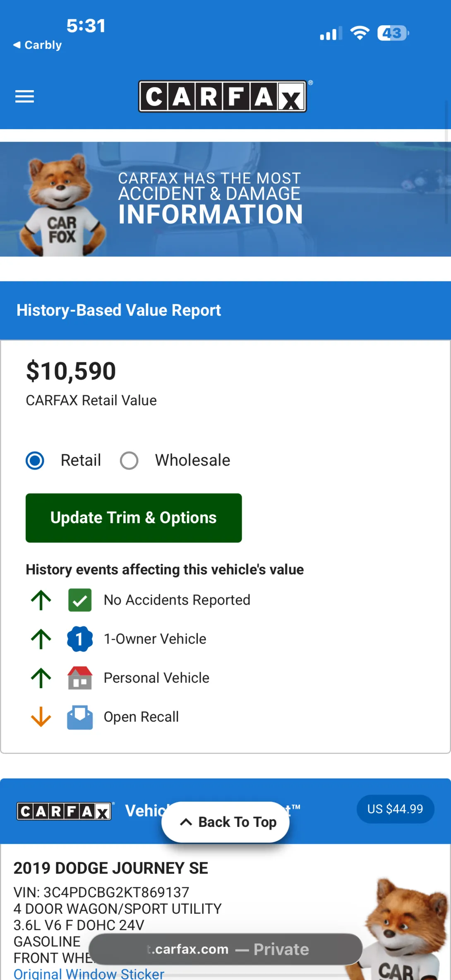Click Update Trim & Options button

click(134, 518)
